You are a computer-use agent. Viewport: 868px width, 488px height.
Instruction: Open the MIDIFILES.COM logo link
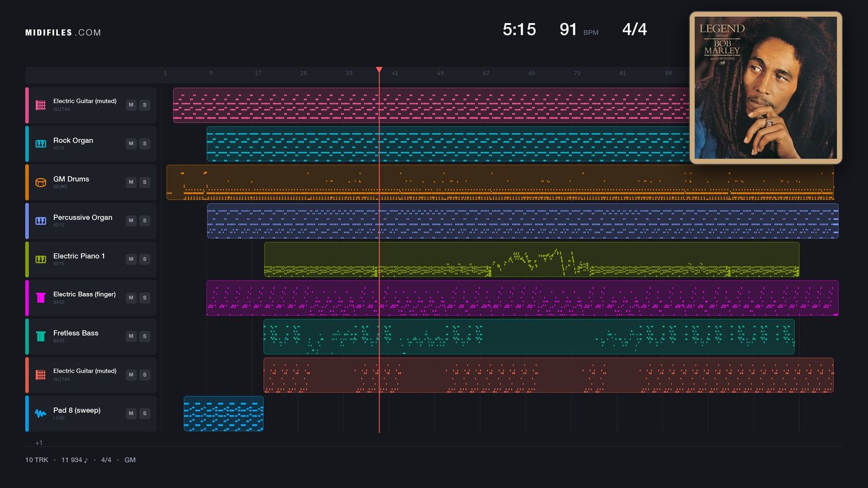click(63, 33)
